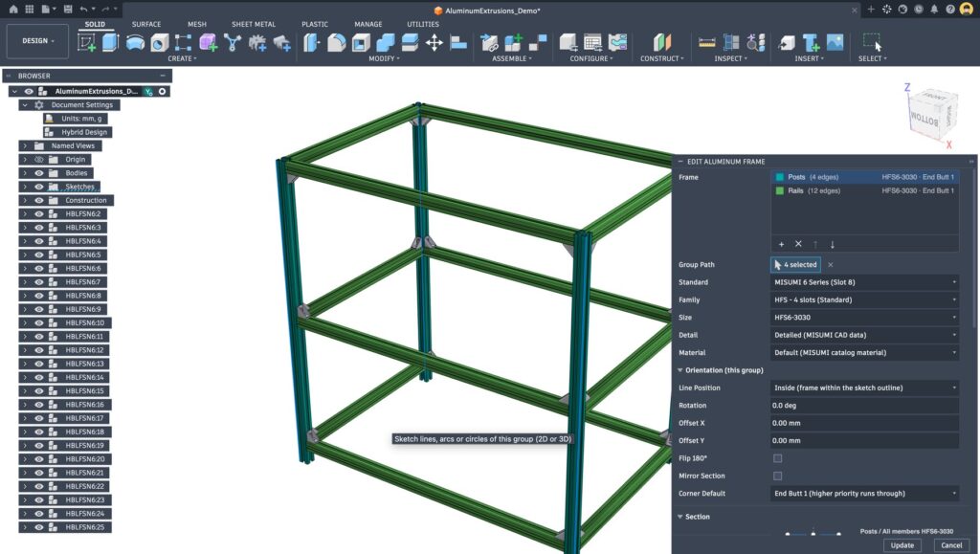
Task: Toggle visibility of HBLFSN6:2
Action: click(38, 214)
